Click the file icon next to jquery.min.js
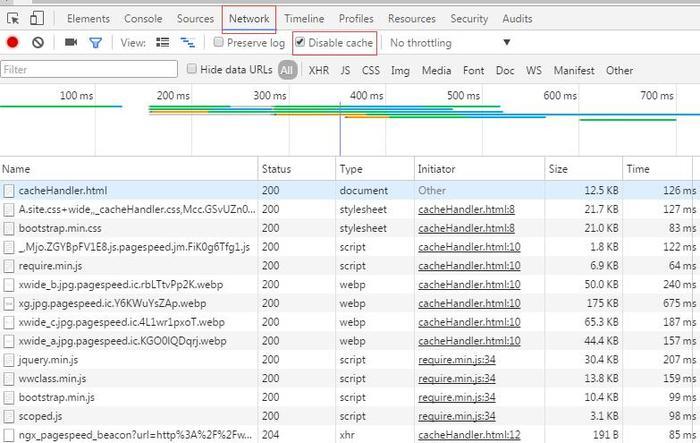 [x=9, y=360]
